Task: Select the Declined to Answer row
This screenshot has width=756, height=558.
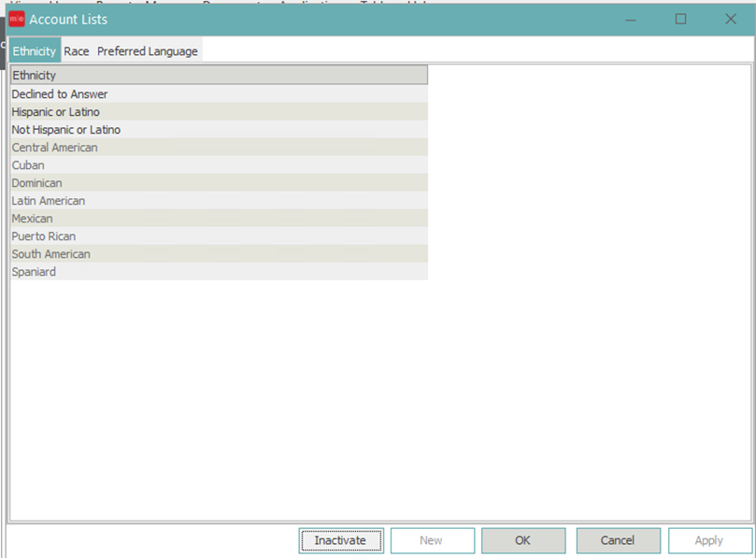Action: click(60, 94)
